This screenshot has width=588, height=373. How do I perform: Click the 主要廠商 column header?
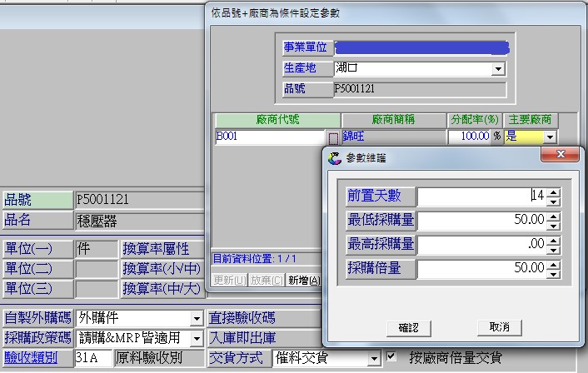pos(531,121)
